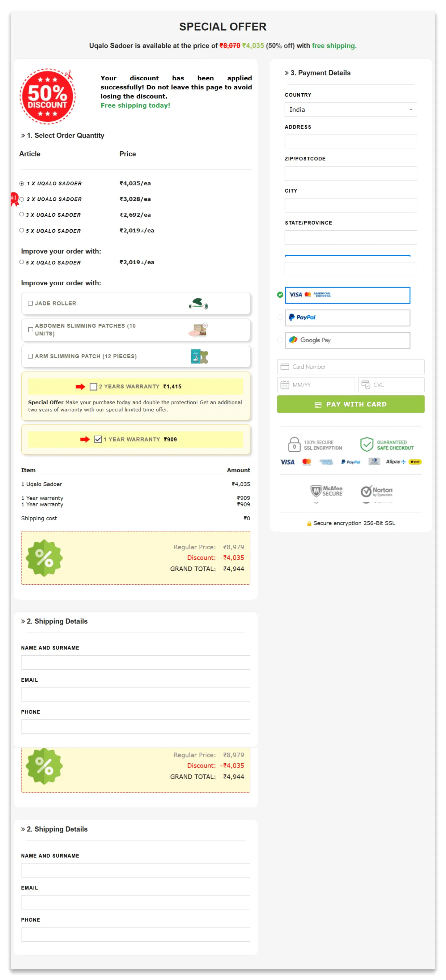Click the Card Number input field
The width and height of the screenshot is (446, 980).
coord(350,366)
